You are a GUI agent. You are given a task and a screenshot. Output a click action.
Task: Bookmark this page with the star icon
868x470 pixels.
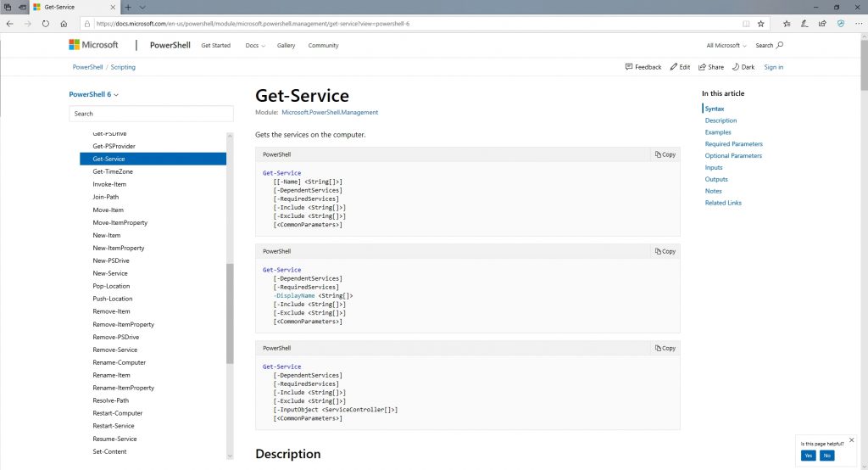(x=760, y=24)
